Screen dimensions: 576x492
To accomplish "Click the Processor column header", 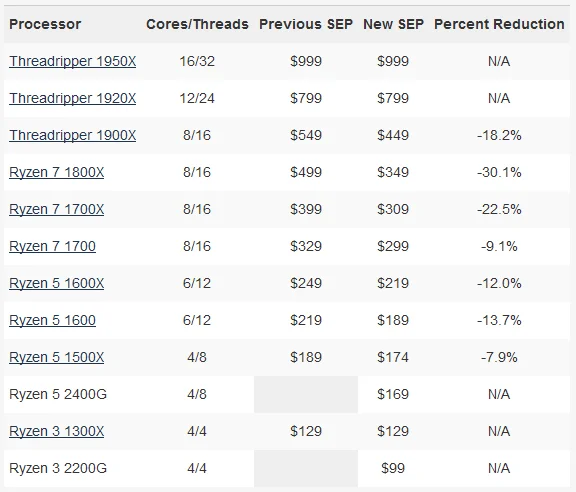I will (45, 24).
